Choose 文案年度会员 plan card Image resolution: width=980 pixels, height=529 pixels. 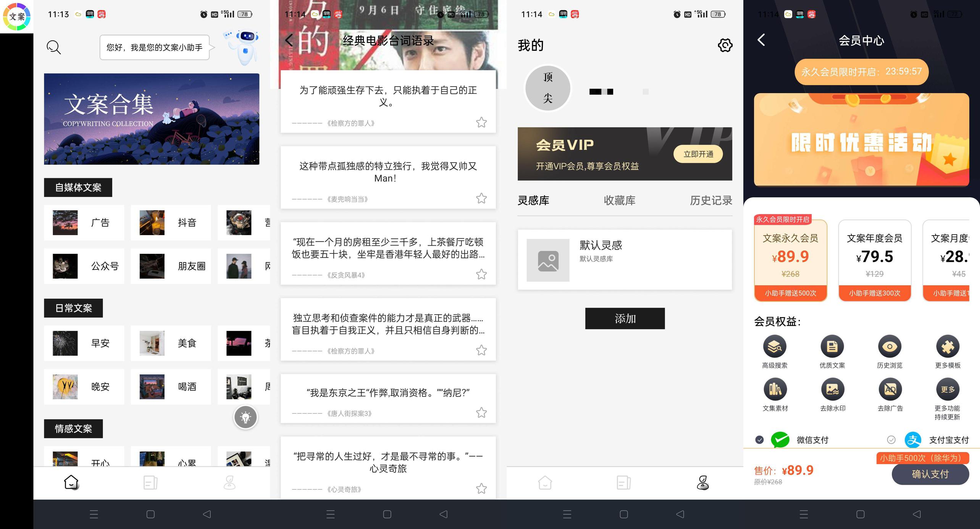click(x=874, y=260)
